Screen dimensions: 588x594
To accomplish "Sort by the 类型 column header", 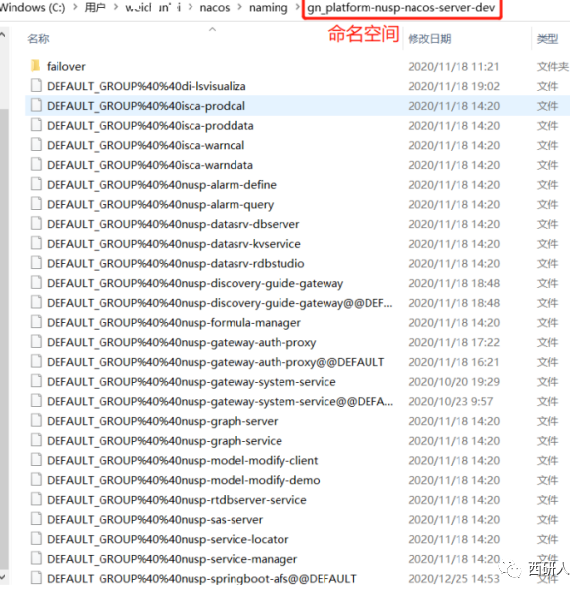I will coord(547,39).
